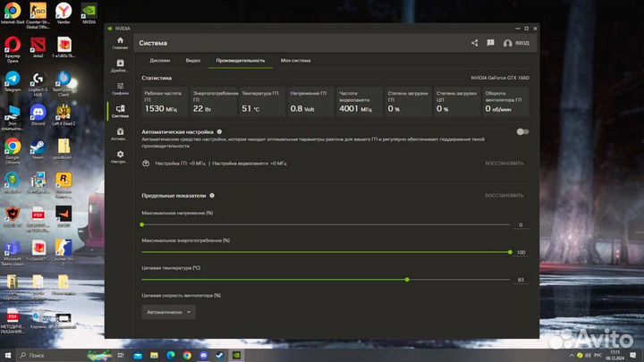Viewport: 644px width, 362px height.
Task: Click the Максимальное напряжение slider handle
Action: (142, 225)
